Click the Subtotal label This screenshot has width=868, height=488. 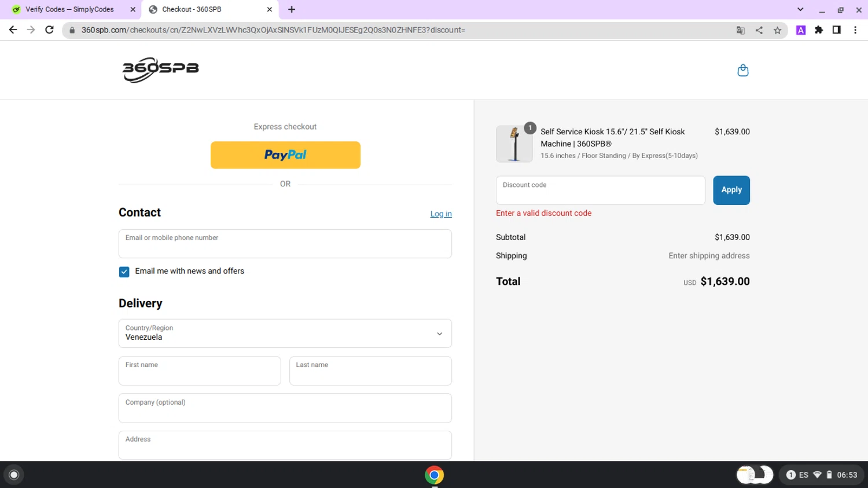[510, 237]
